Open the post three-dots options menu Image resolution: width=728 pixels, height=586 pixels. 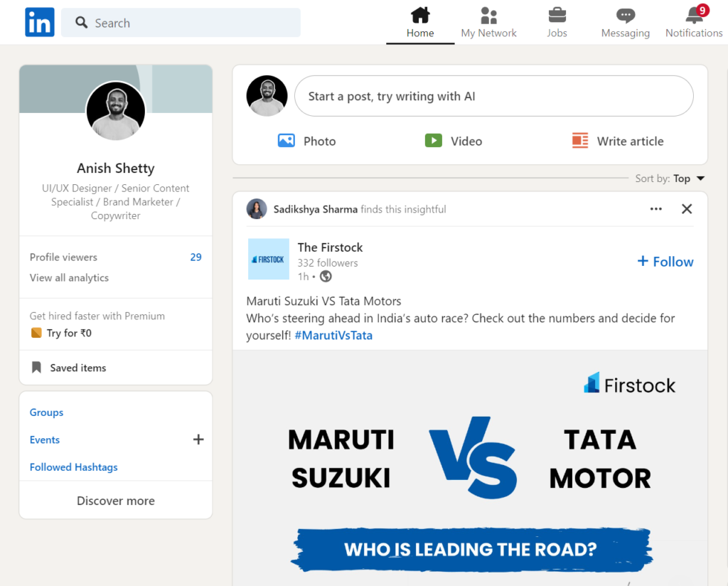655,209
